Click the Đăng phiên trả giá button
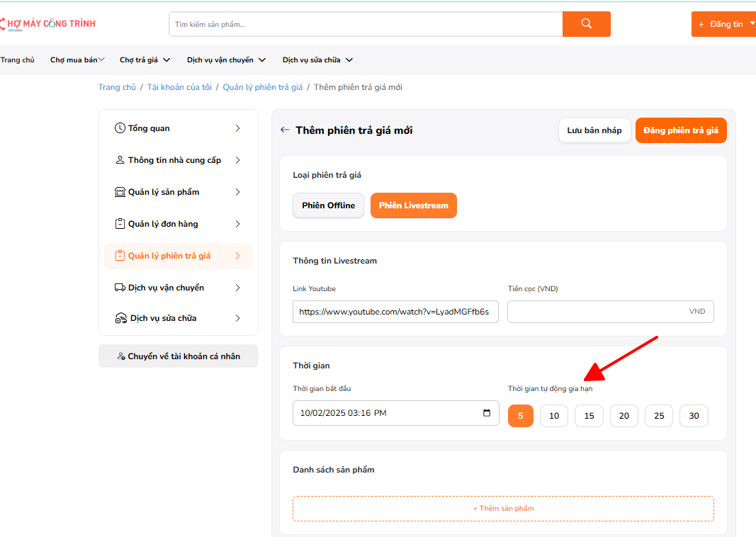756x537 pixels. pyautogui.click(x=680, y=130)
